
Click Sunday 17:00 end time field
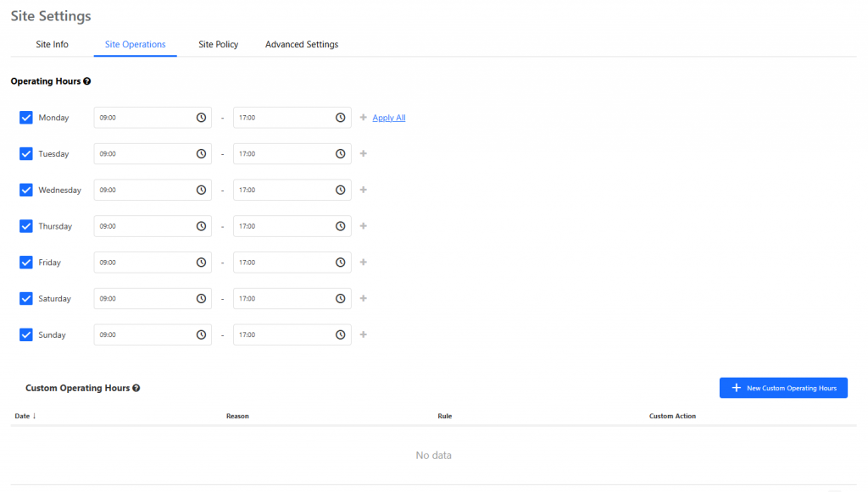292,335
